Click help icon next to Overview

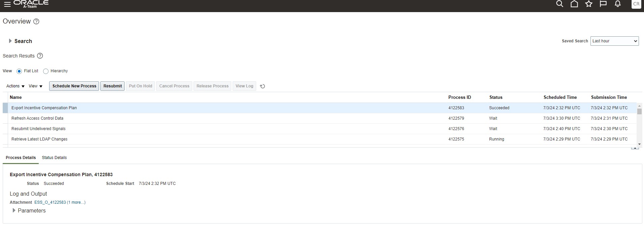click(36, 22)
